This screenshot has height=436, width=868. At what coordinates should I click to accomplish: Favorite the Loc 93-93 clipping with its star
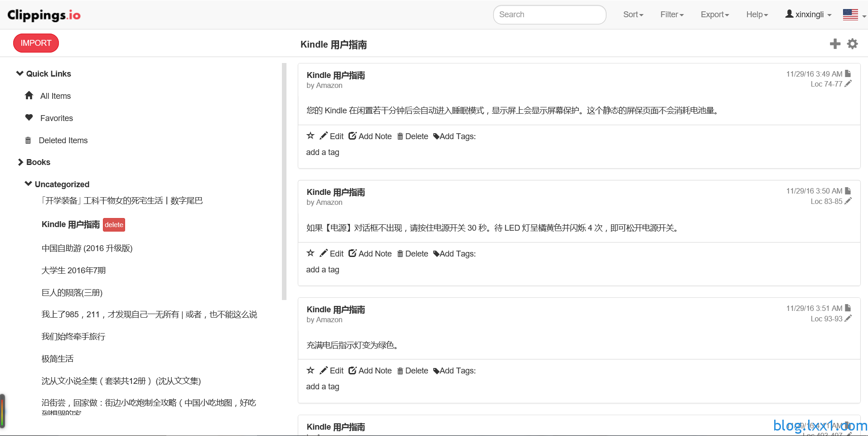click(310, 370)
